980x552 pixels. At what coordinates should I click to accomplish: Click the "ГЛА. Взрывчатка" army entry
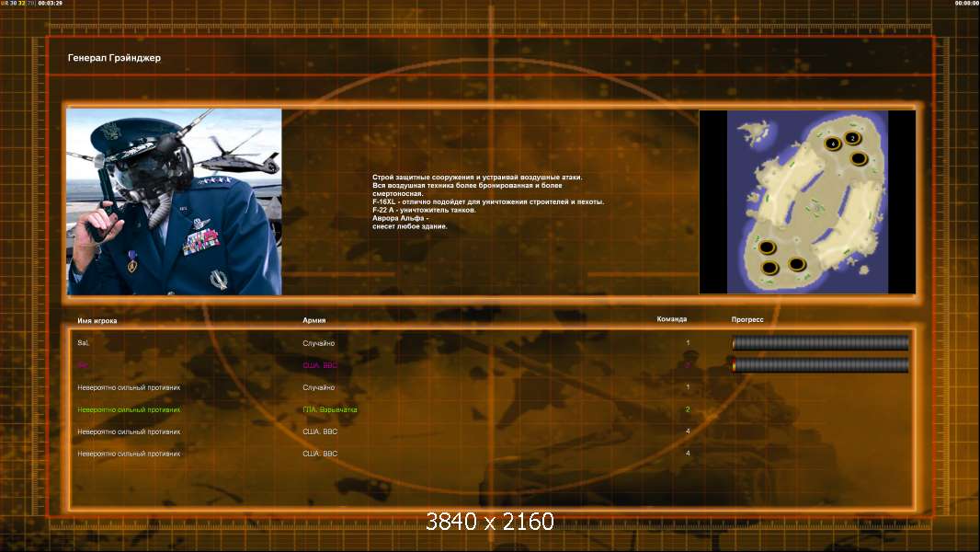pos(330,409)
